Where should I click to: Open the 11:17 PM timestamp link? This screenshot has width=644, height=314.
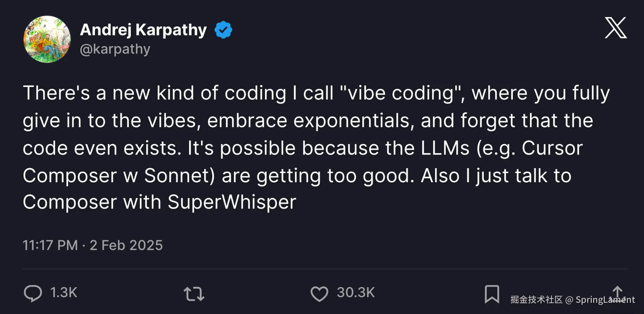click(x=50, y=245)
